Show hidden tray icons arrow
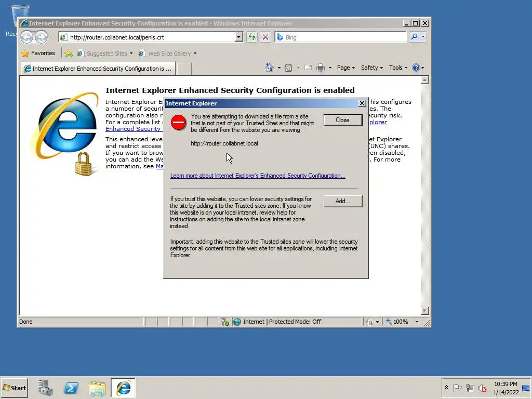This screenshot has height=399, width=532. [x=446, y=388]
